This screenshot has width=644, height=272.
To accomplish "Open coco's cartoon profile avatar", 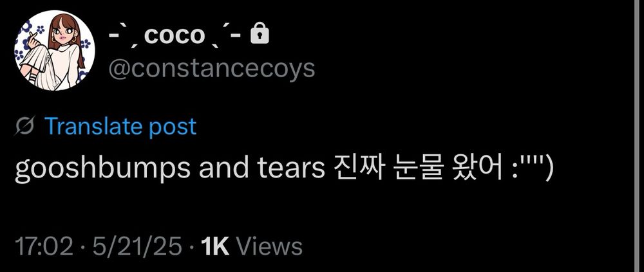I will pos(55,50).
